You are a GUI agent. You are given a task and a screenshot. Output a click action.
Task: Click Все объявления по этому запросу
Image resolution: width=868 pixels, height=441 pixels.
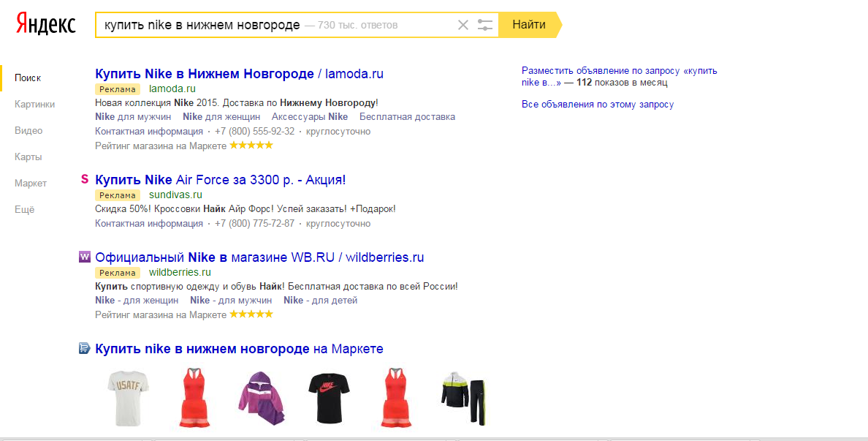[598, 105]
